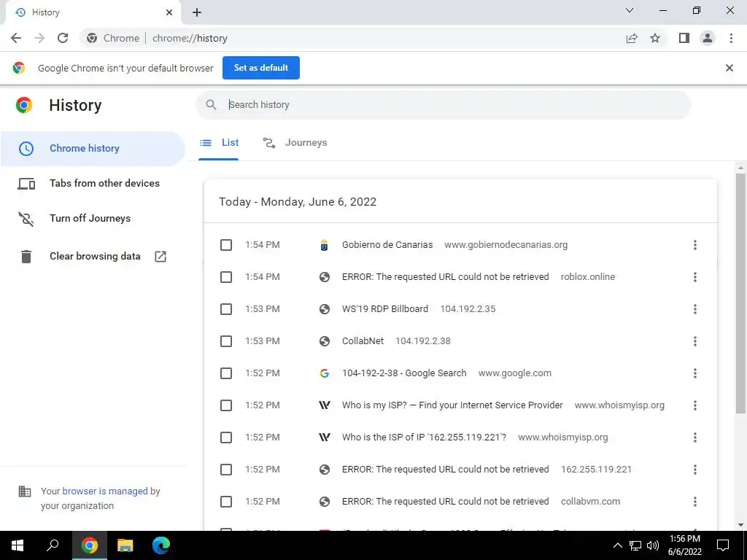Open 'Who is my ISP?' history link

(x=452, y=405)
